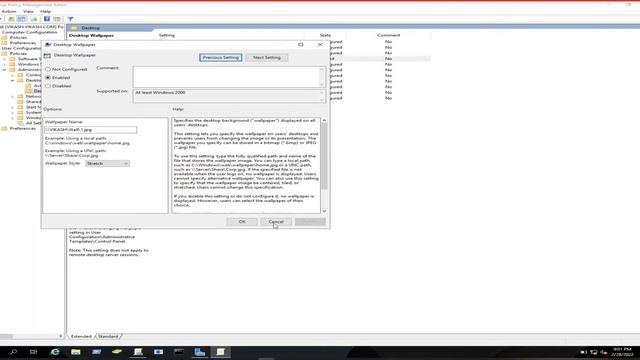Toggle the Show/Hide Console Tree toolbar icon
This screenshot has width=640, height=360.
tap(22, 19)
